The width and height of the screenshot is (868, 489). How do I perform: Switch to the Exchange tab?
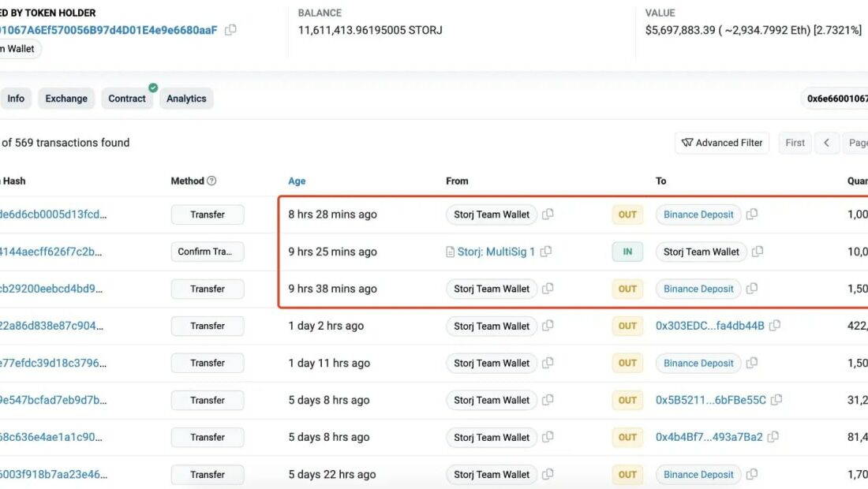click(x=66, y=99)
